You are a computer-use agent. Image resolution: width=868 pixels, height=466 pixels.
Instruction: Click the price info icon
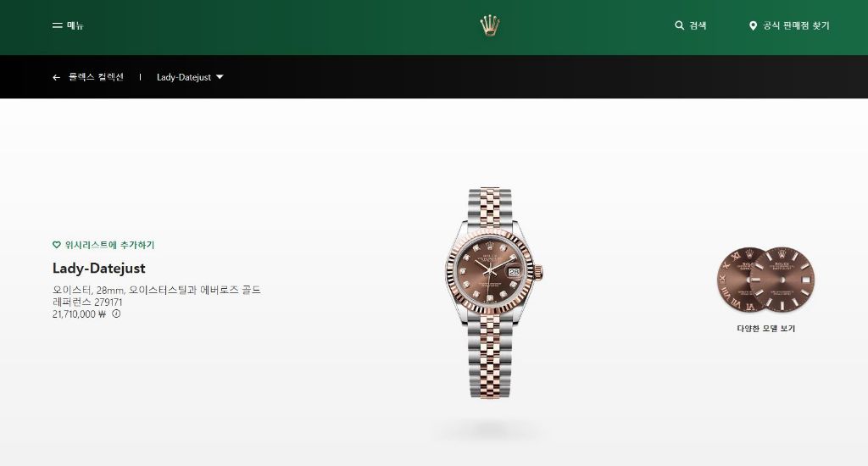[116, 313]
